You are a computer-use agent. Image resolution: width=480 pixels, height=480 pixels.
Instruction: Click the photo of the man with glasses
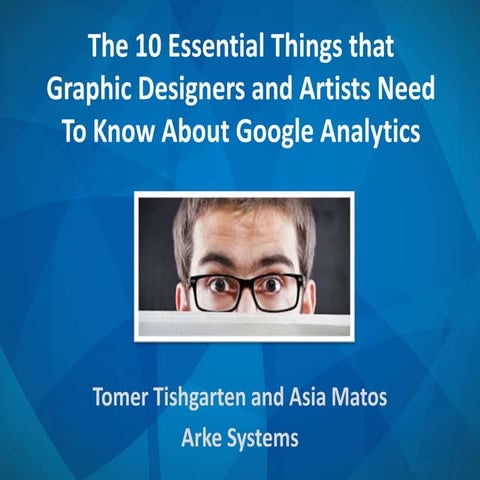coord(244,266)
